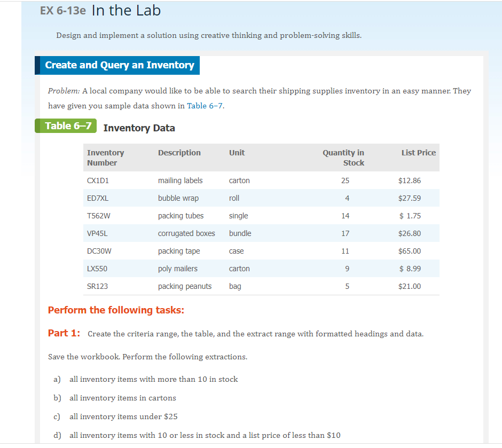Screen dimensions: 502x448
Task: Select the T562W inventory number cell
Action: 98,216
